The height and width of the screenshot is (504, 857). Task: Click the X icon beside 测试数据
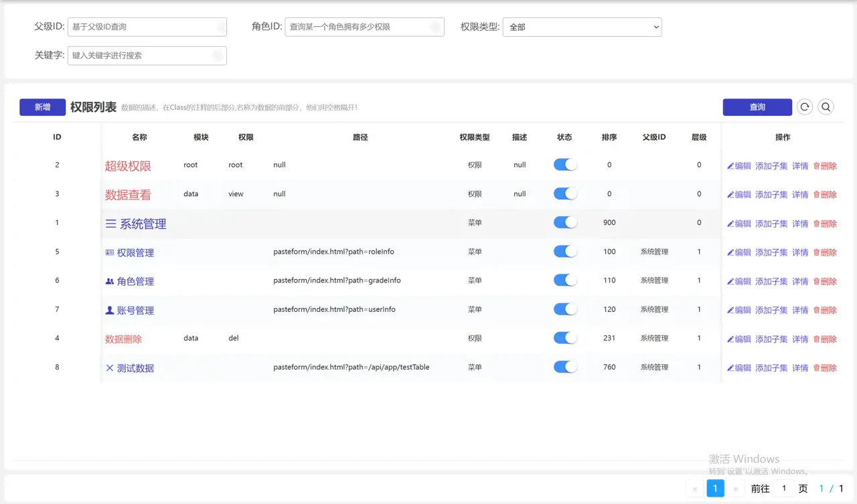point(110,368)
